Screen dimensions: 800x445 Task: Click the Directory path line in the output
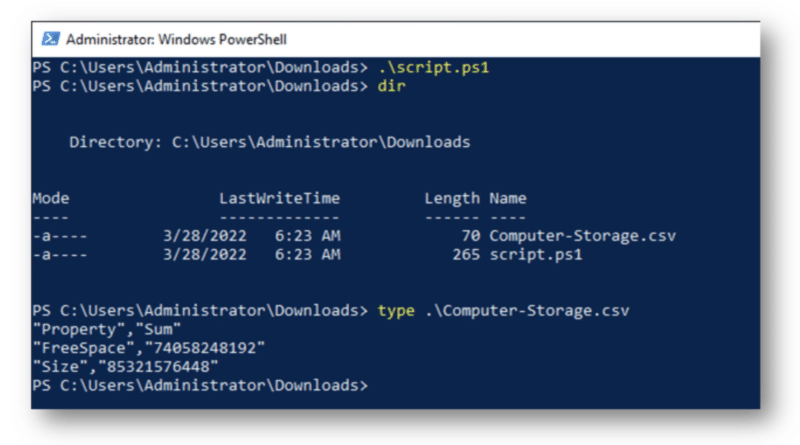(269, 143)
